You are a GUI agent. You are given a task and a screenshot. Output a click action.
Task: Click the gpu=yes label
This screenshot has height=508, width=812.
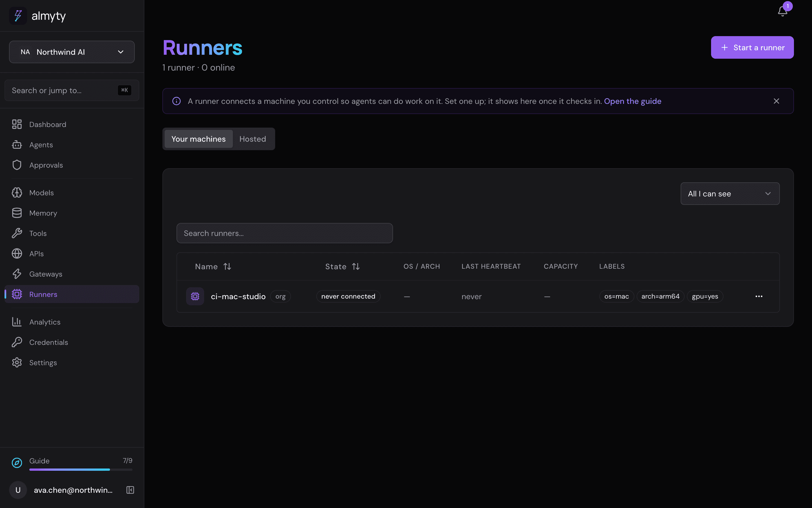[705, 296]
